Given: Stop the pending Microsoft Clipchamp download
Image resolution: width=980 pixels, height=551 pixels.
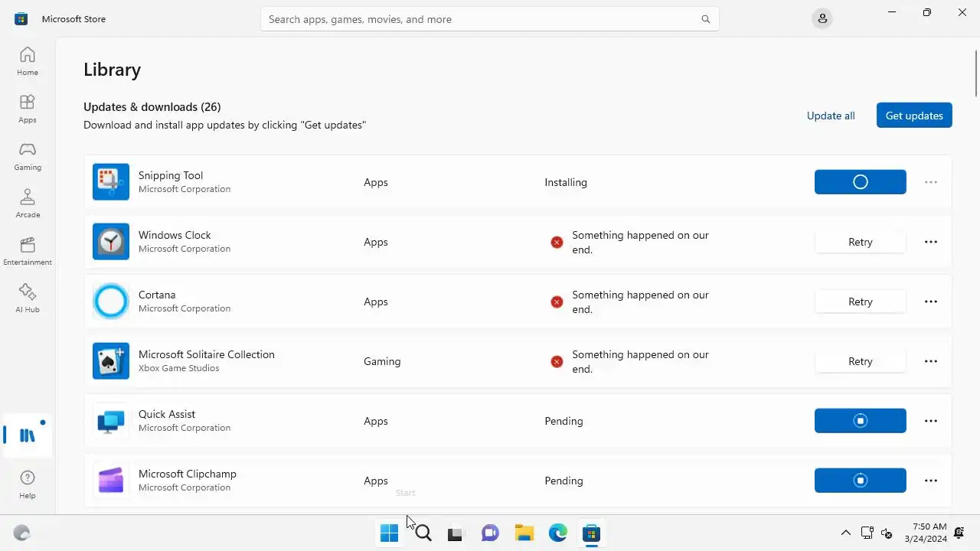Looking at the screenshot, I should 861,481.
